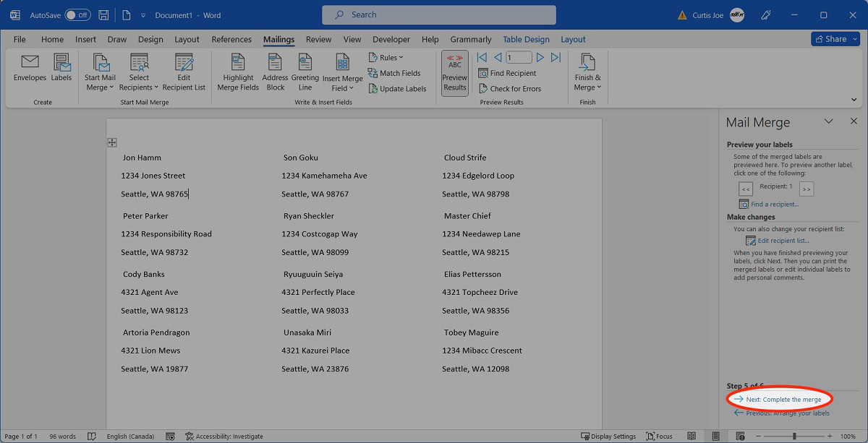Open the References tab

[x=231, y=40]
